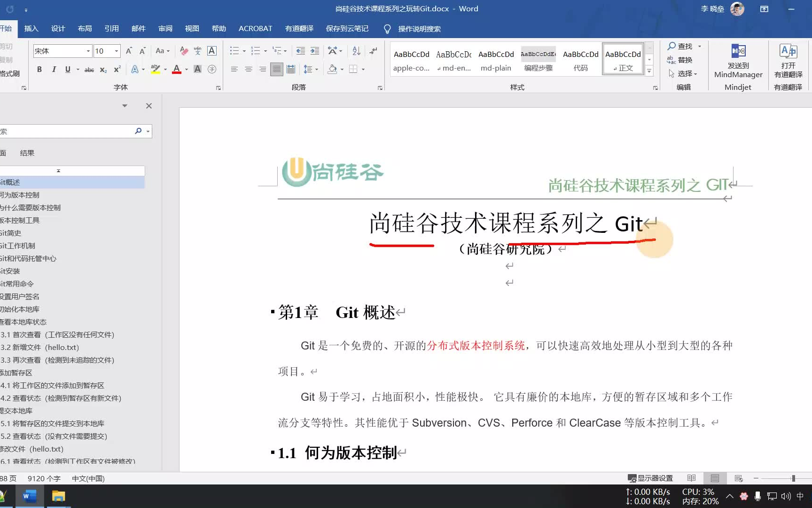812x508 pixels.
Task: Center the paragraph text
Action: [x=248, y=69]
